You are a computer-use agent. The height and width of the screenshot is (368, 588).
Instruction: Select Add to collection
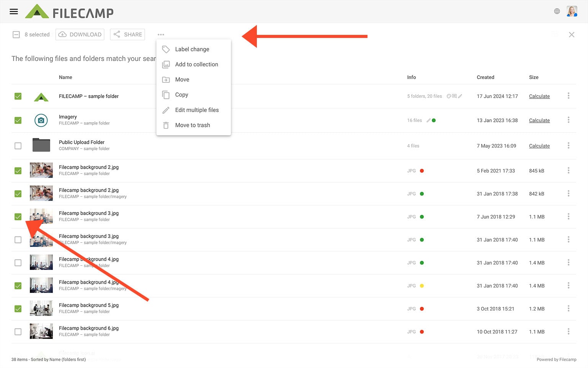tap(194, 64)
